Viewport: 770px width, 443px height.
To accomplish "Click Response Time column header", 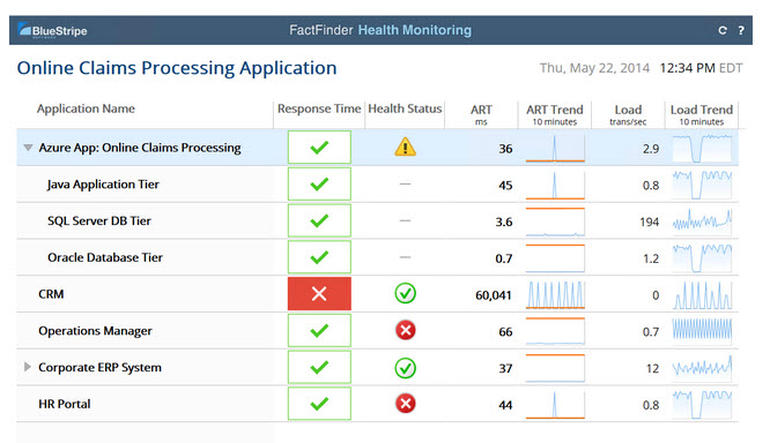I will (319, 109).
